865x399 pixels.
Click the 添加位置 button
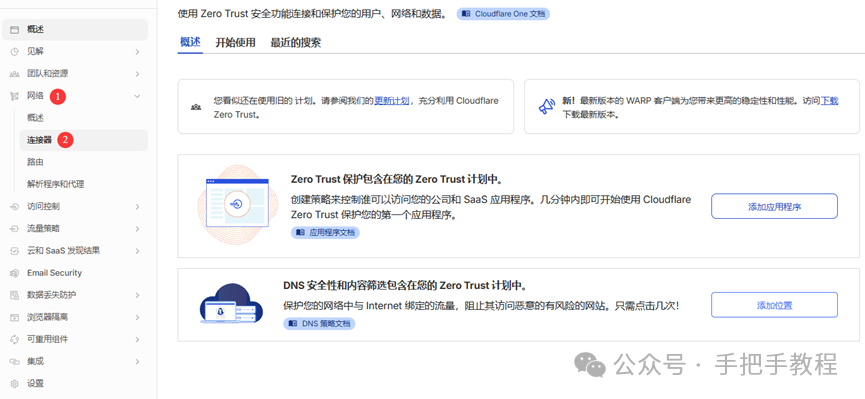click(x=774, y=305)
